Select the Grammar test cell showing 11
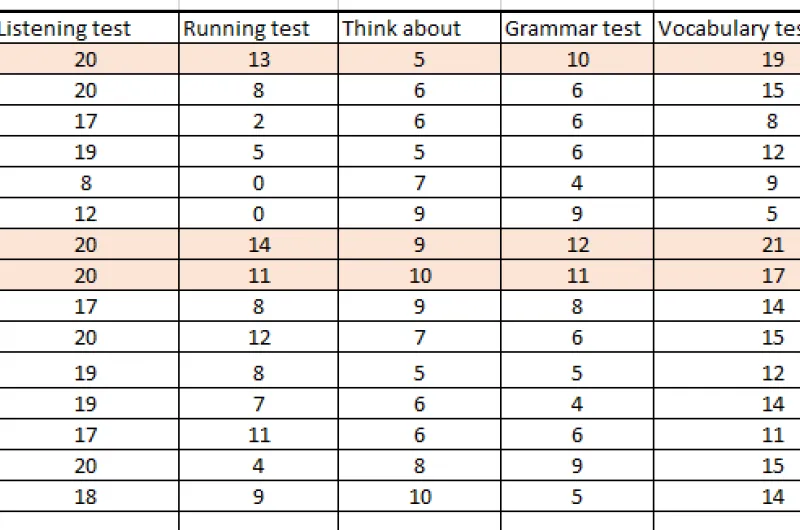800x530 pixels. (578, 276)
